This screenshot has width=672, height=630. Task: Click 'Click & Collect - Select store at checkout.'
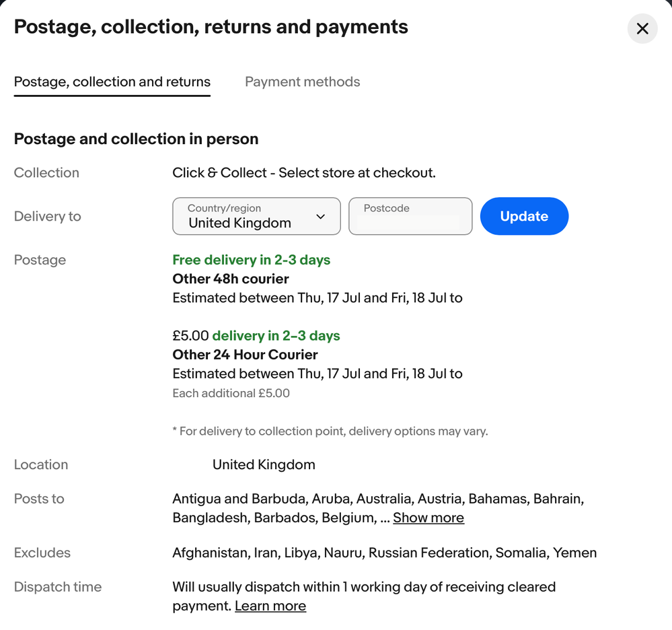click(304, 172)
